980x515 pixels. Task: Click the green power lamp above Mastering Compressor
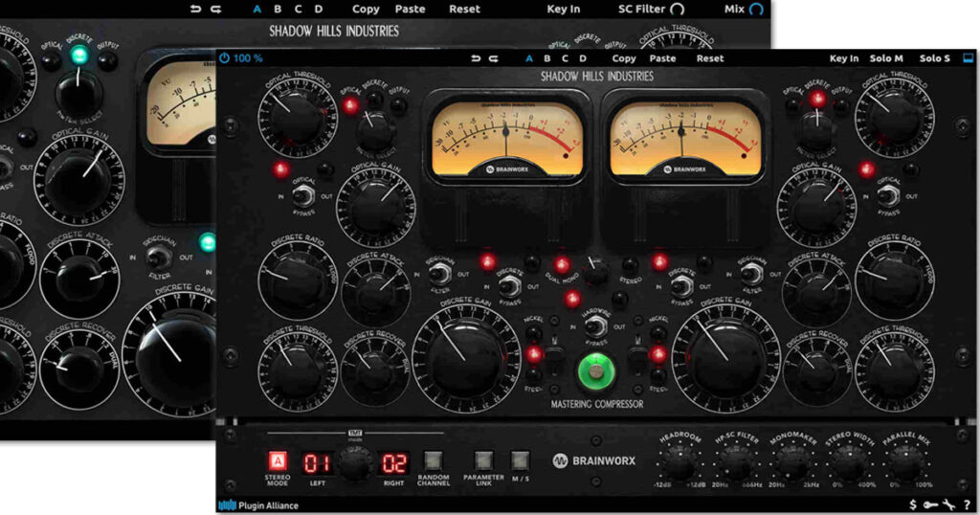point(595,371)
